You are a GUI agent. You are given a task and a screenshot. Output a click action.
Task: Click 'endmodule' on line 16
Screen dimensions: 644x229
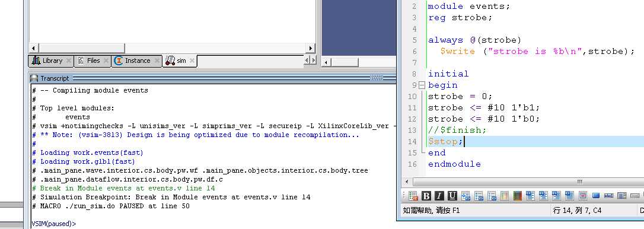(x=454, y=164)
